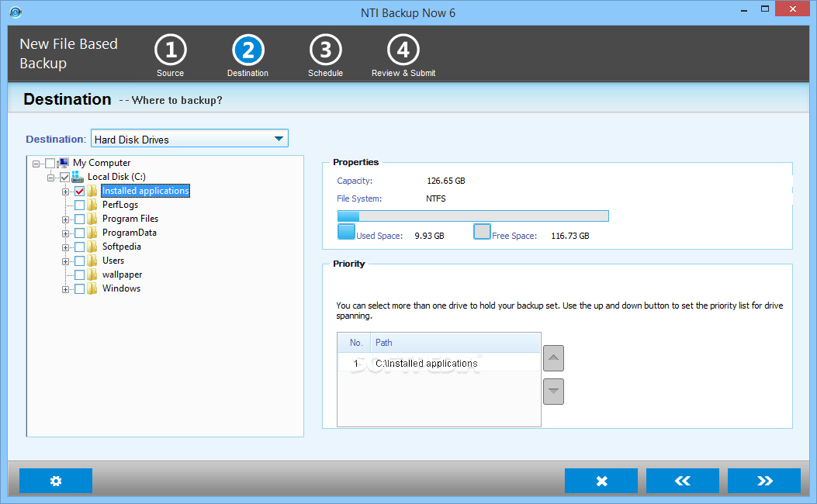Expand the ProgramData node

pos(66,233)
